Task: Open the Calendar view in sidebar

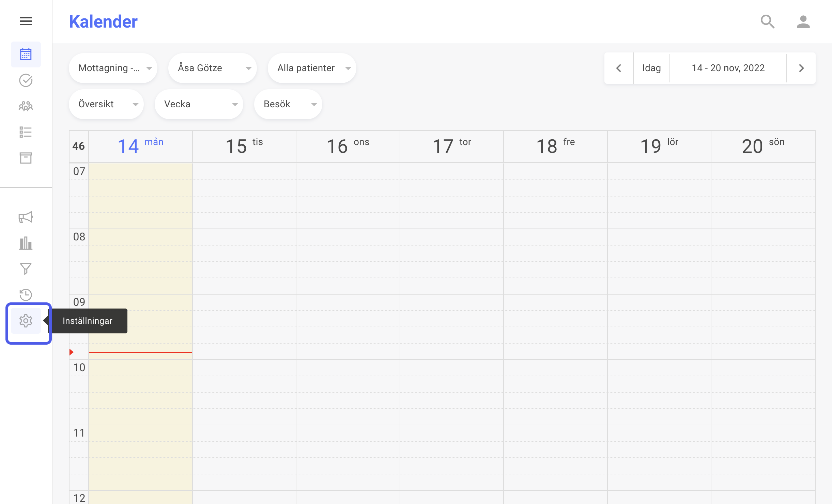Action: pos(26,54)
